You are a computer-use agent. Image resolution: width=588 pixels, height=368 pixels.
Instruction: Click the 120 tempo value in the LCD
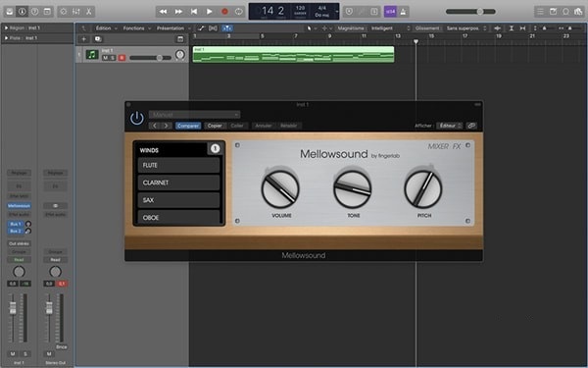click(x=300, y=8)
